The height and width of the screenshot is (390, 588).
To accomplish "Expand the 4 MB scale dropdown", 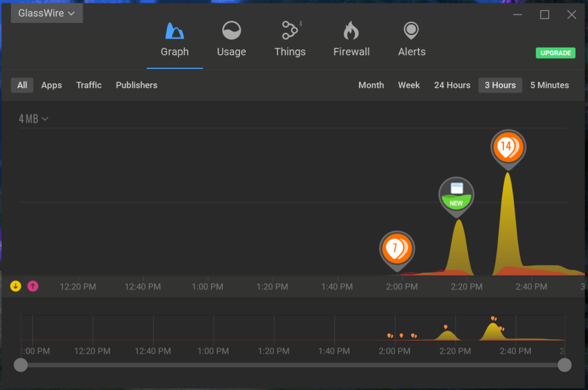I will [33, 119].
